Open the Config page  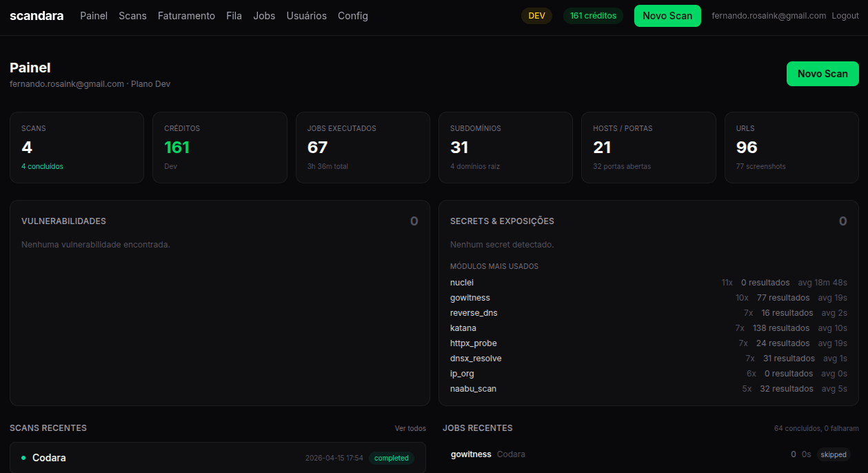tap(352, 15)
